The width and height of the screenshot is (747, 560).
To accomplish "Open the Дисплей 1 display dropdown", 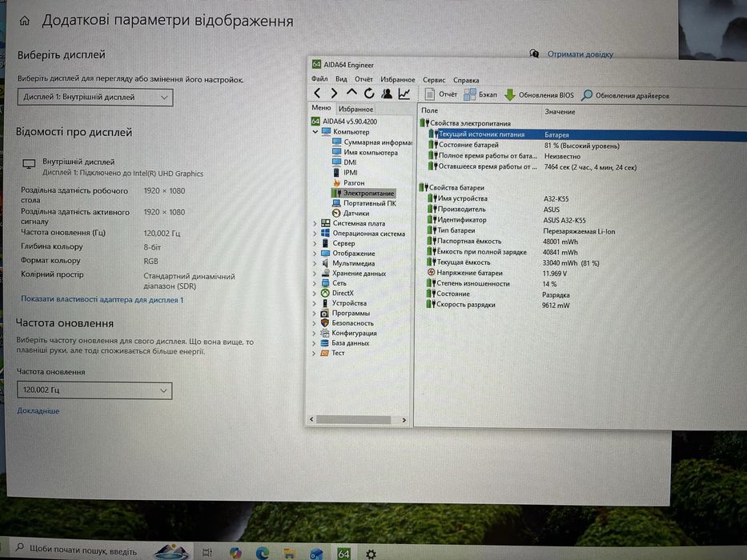I will pyautogui.click(x=94, y=97).
